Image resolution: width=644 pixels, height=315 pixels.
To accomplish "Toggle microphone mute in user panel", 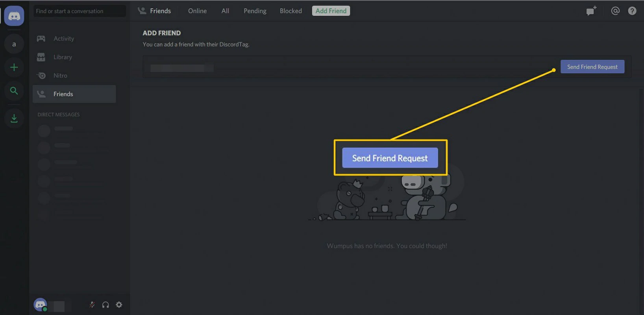I will click(x=92, y=305).
